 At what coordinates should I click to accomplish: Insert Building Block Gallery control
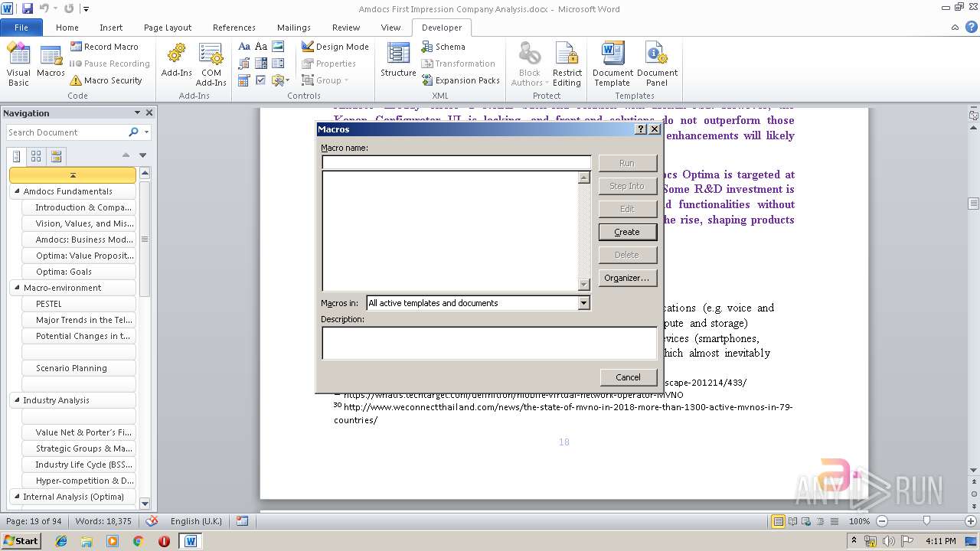click(244, 64)
